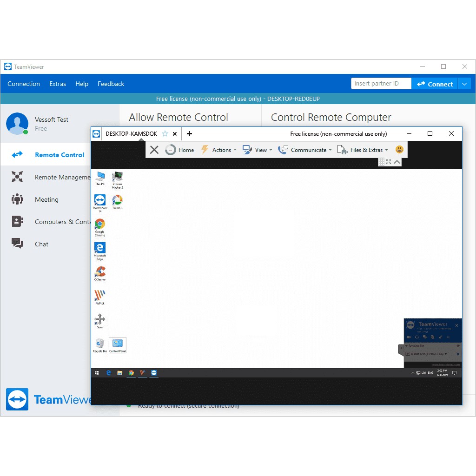The image size is (476, 476).
Task: Click the Insert partner ID field
Action: (381, 84)
